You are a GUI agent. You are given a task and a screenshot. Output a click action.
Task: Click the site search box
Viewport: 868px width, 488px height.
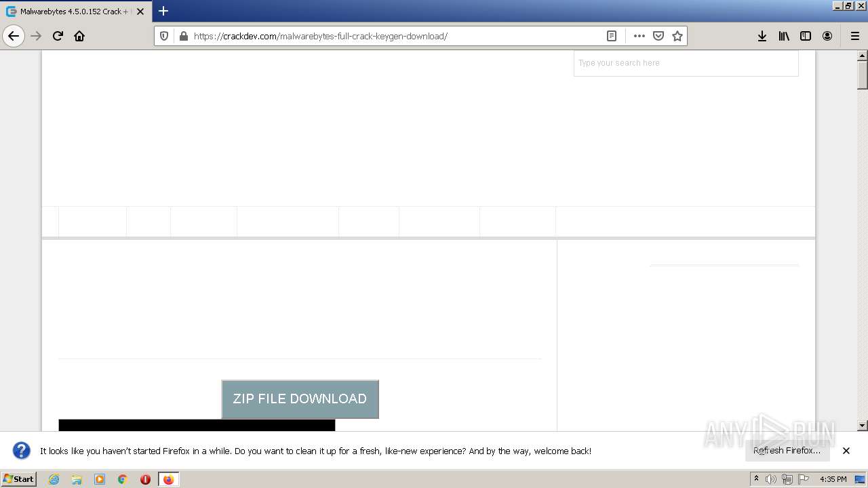click(x=686, y=63)
